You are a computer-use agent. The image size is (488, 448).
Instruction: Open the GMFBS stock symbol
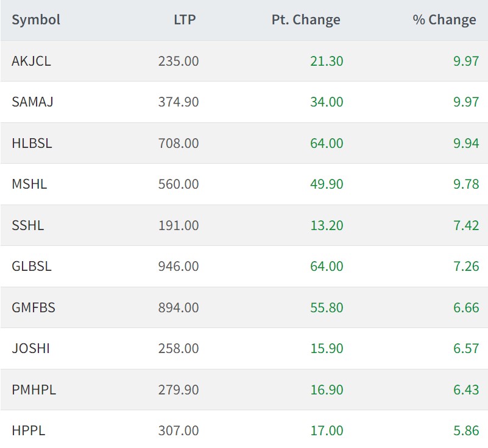(34, 307)
